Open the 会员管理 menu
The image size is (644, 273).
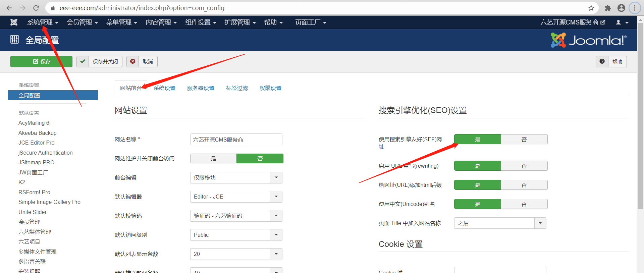[x=82, y=22]
